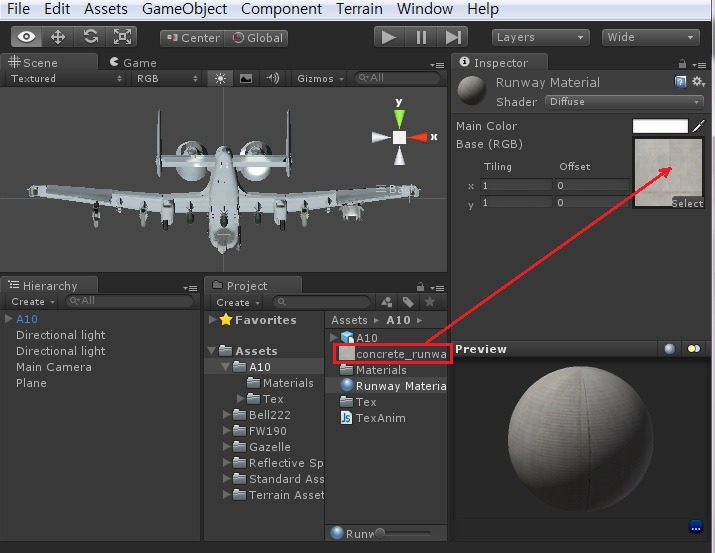Screen dimensions: 715x553
Task: Toggle pivot Center mode button
Action: [192, 38]
